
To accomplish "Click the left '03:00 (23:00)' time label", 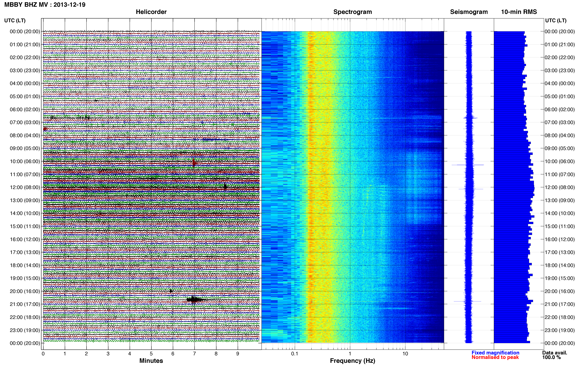I will point(25,71).
